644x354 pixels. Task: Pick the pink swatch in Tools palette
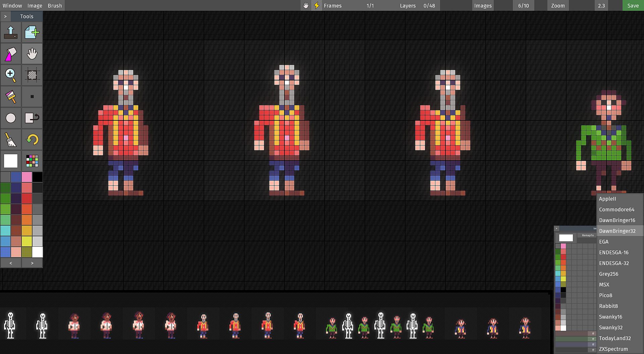pyautogui.click(x=27, y=177)
